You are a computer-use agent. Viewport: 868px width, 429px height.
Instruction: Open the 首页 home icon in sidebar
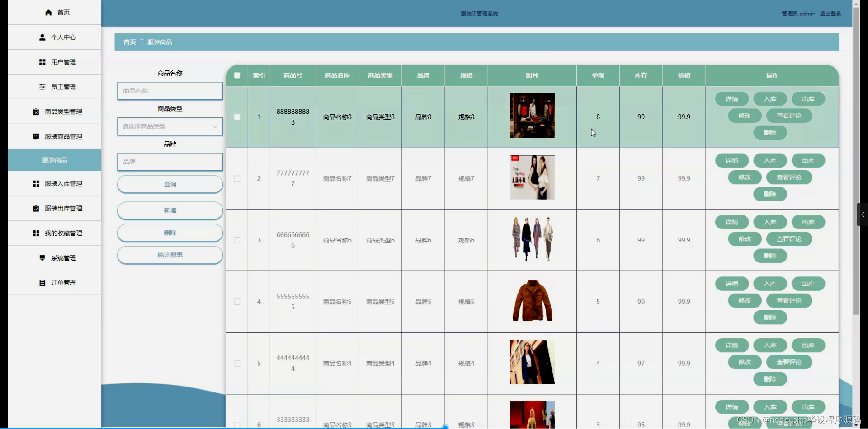(x=48, y=13)
